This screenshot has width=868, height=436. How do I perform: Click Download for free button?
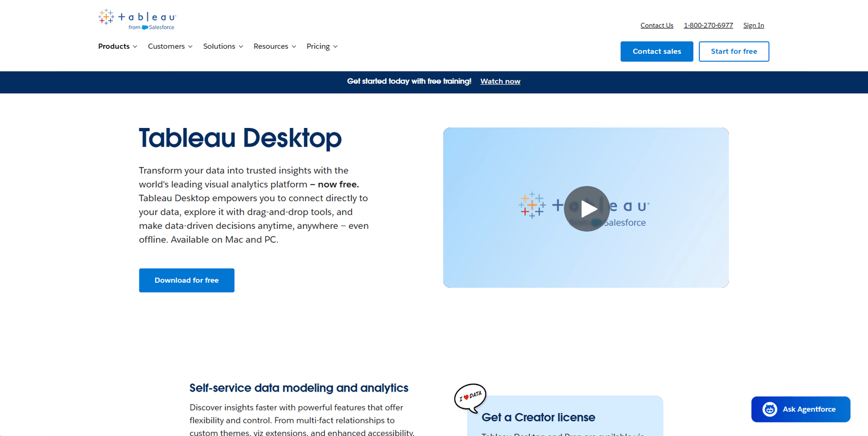(187, 280)
